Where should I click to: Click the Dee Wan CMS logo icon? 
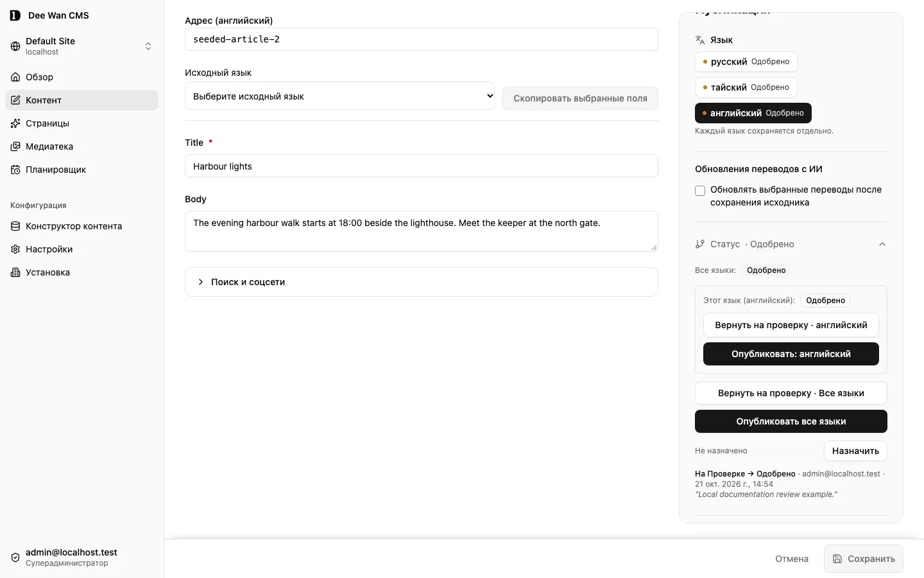(x=15, y=15)
